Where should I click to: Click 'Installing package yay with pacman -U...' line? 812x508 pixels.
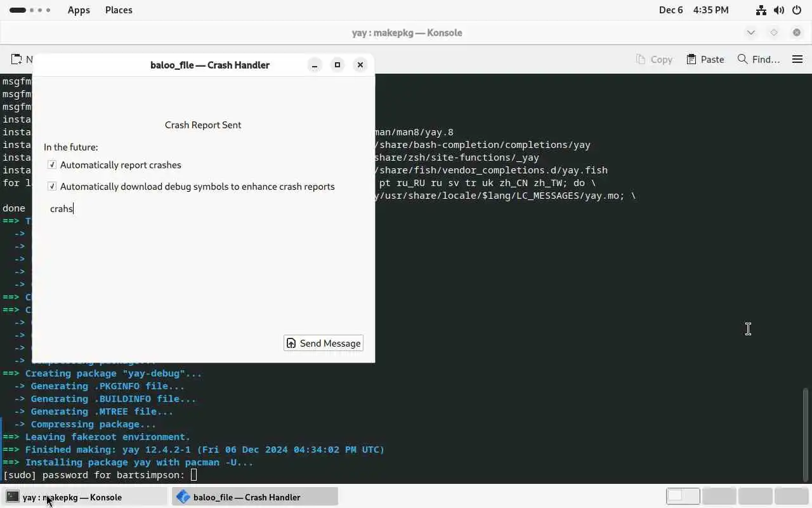click(128, 462)
